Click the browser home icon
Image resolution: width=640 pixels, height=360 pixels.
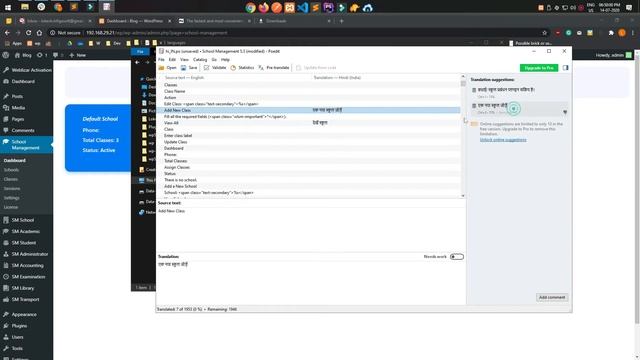tap(39, 33)
